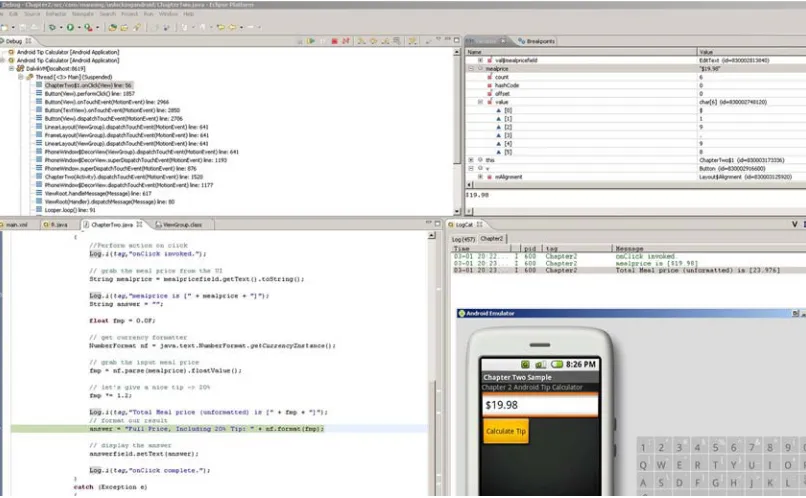Click the ChapterTwo$1.onClick stack frame

[x=88, y=85]
